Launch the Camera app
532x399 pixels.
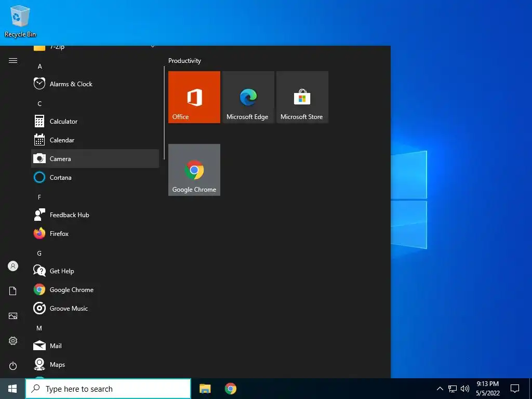tap(95, 158)
